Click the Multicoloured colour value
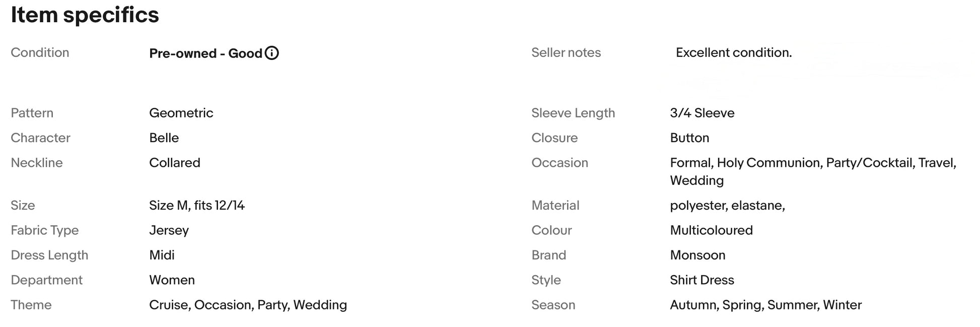 (x=711, y=230)
